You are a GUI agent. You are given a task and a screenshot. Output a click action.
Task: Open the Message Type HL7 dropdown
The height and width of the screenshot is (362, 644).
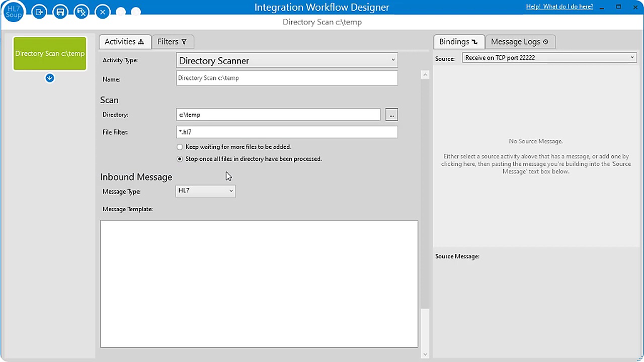click(205, 191)
